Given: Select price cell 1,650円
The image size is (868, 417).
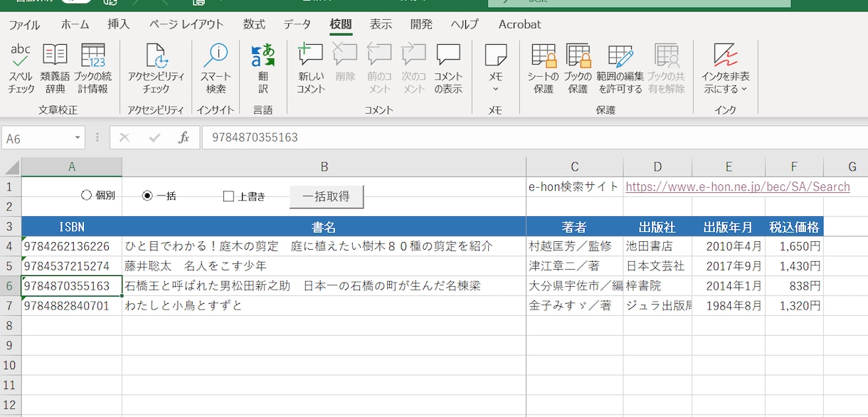Looking at the screenshot, I should (795, 246).
